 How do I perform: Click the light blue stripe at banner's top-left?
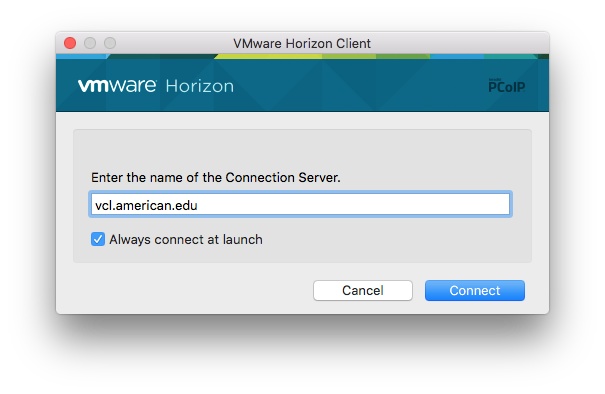(x=81, y=56)
